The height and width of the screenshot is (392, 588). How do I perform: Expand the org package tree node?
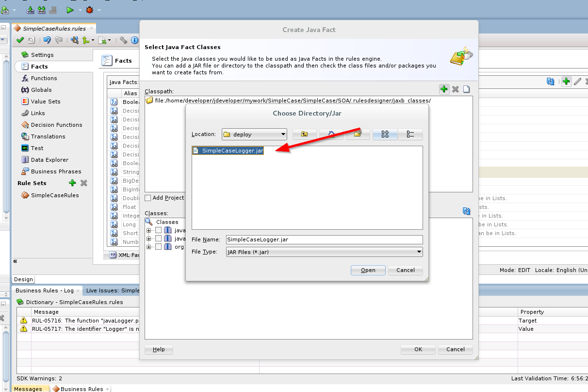tap(149, 247)
